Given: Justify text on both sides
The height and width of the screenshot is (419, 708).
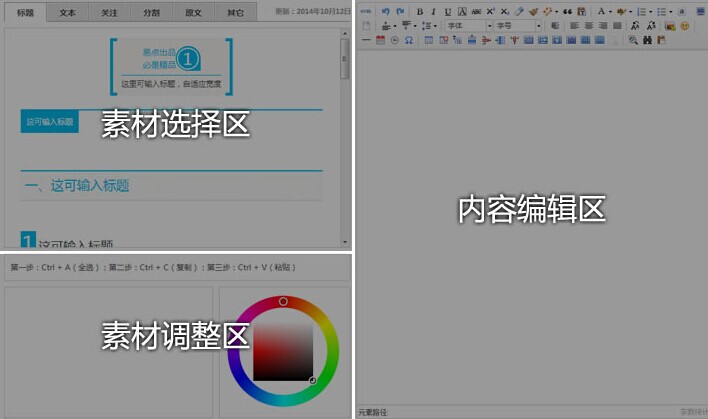Looking at the screenshot, I should pyautogui.click(x=617, y=26).
